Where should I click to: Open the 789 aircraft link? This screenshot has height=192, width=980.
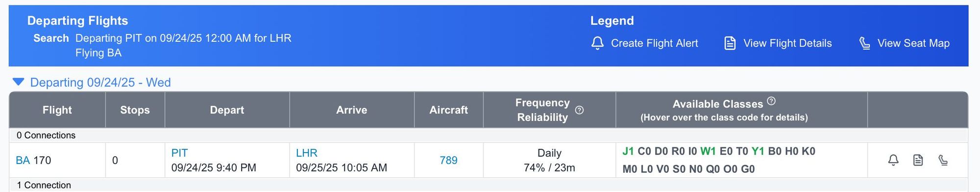(x=448, y=160)
